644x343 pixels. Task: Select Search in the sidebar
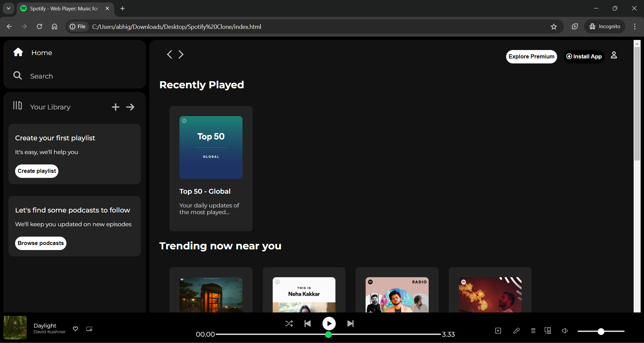pyautogui.click(x=42, y=76)
